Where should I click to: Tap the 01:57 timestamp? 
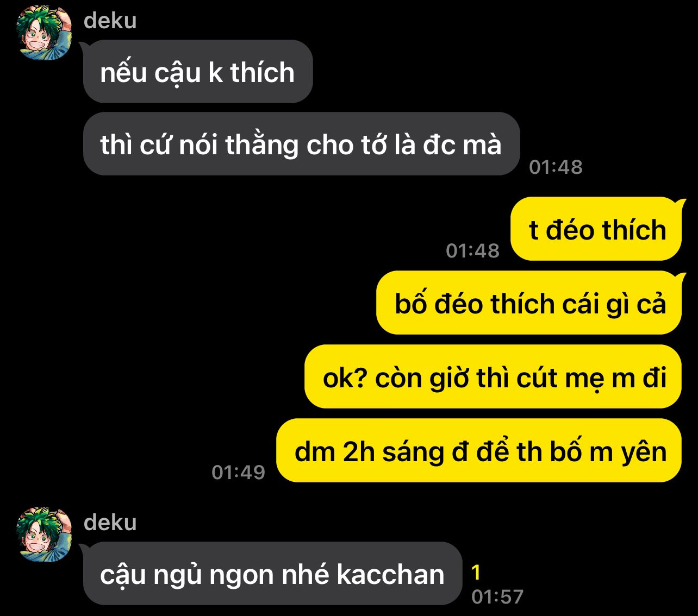pyautogui.click(x=497, y=596)
